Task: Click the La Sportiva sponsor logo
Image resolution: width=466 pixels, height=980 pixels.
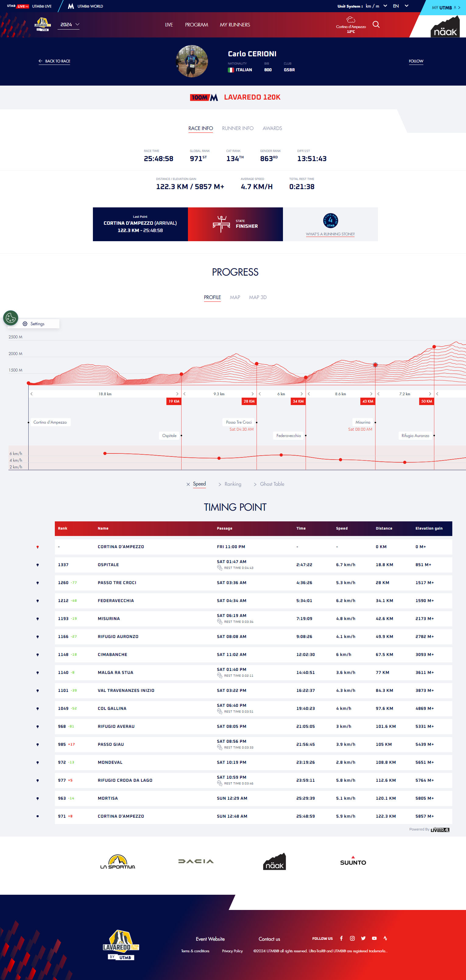Action: [118, 862]
